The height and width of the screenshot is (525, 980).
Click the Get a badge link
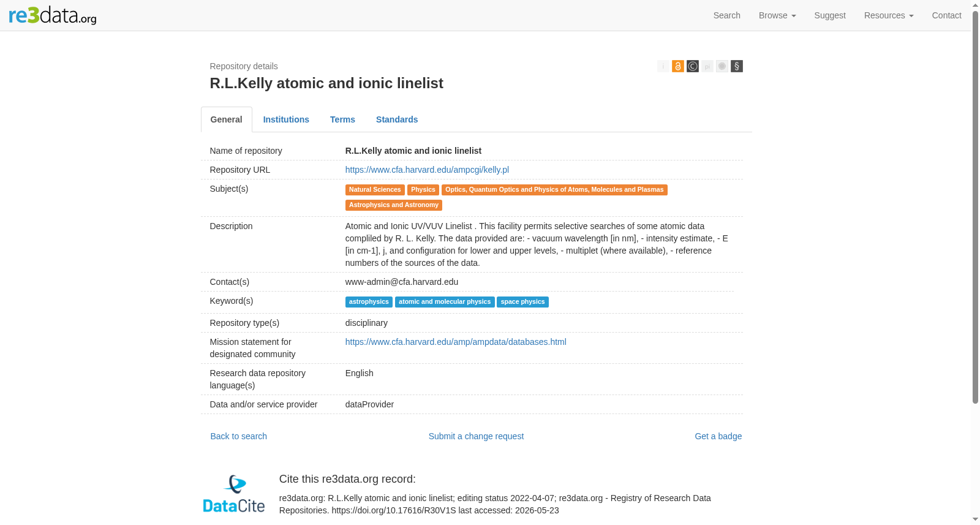point(718,436)
